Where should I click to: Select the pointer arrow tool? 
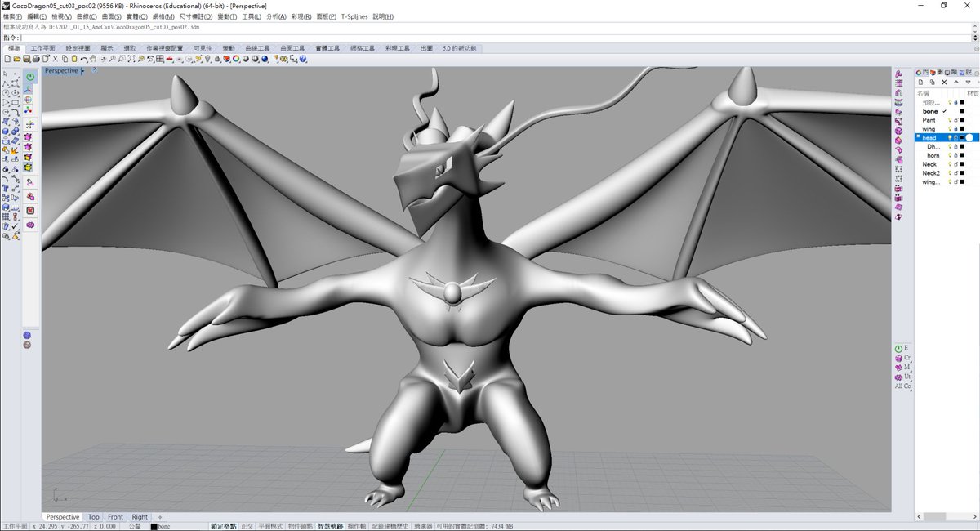(x=5, y=73)
